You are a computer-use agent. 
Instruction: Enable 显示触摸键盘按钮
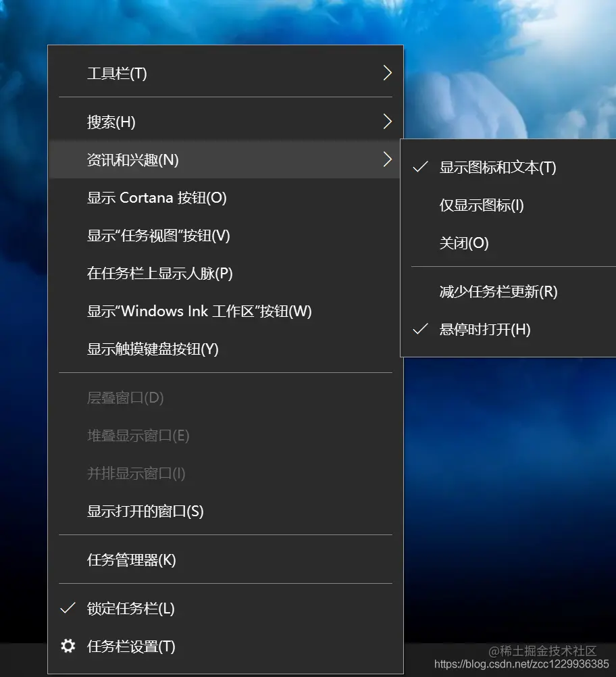pyautogui.click(x=153, y=349)
